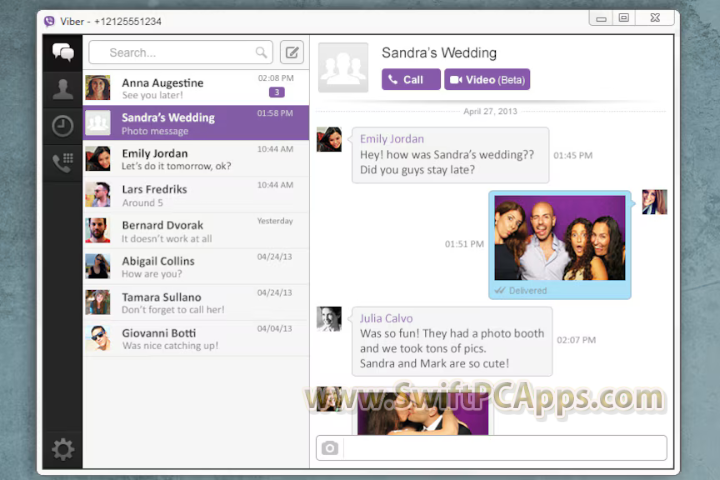This screenshot has height=480, width=720.
Task: Show recent calls with the clock icon
Action: pos(63,126)
